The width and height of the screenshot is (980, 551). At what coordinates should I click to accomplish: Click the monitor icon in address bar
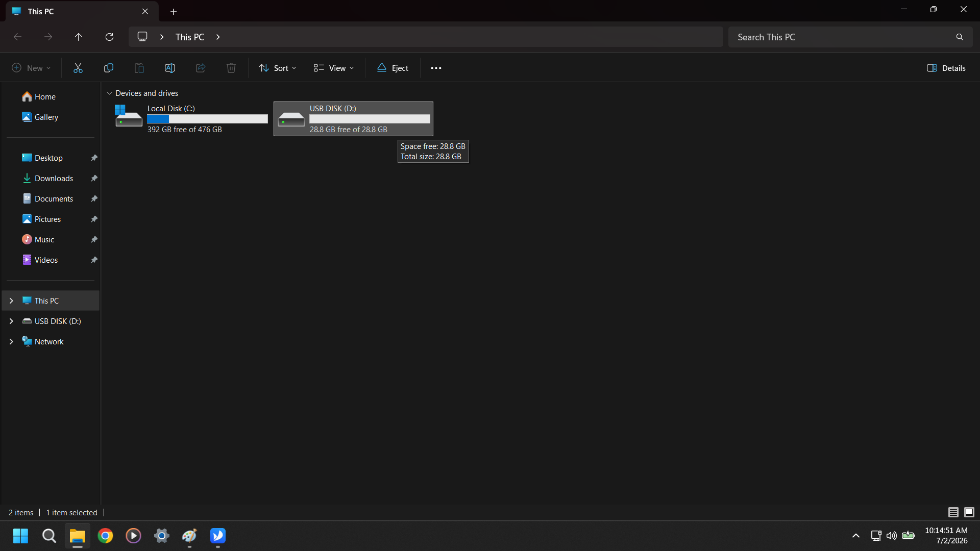coord(142,37)
